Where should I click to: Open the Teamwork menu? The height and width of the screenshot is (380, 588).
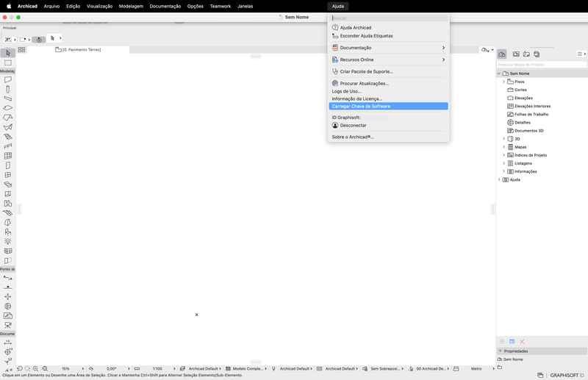click(x=220, y=6)
